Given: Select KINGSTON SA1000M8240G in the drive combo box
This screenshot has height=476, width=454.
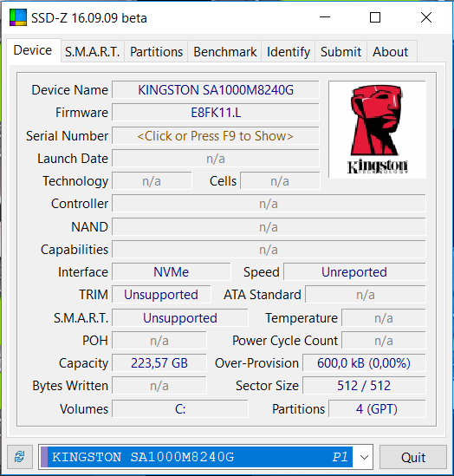Looking at the screenshot, I should 197,457.
